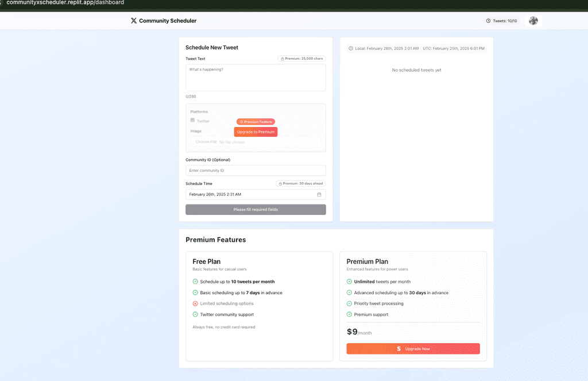
Task: Click inside the What's happening tweet text box
Action: tap(256, 76)
